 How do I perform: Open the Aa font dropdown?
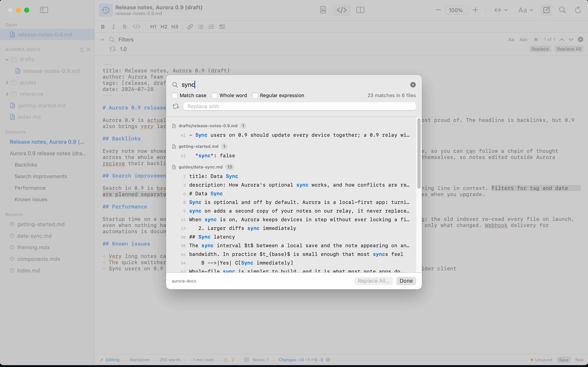click(526, 10)
